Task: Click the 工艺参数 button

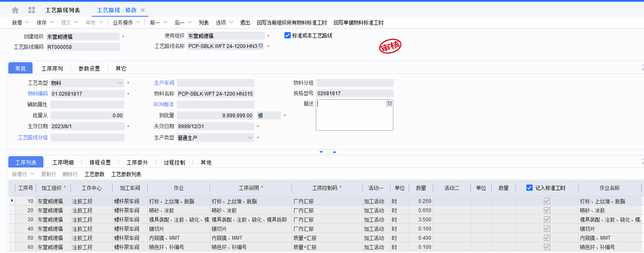Action: pyautogui.click(x=94, y=174)
